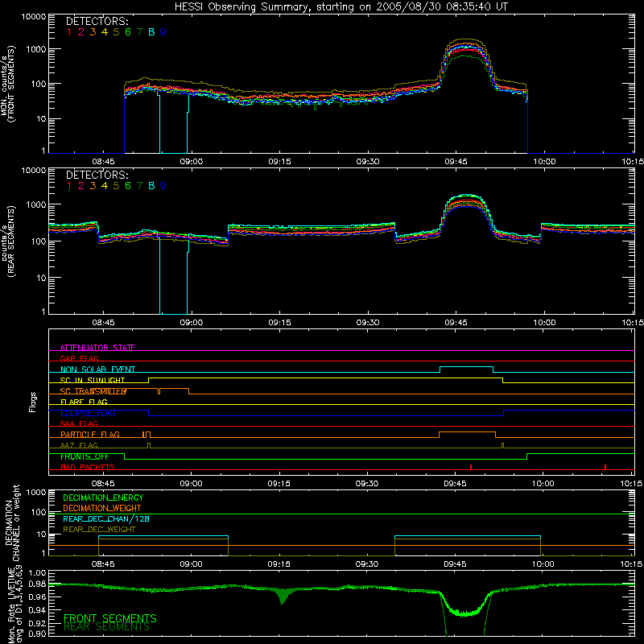
Task: Click the REAR_DEC_CHAN/128 legend label
Action: [x=106, y=519]
